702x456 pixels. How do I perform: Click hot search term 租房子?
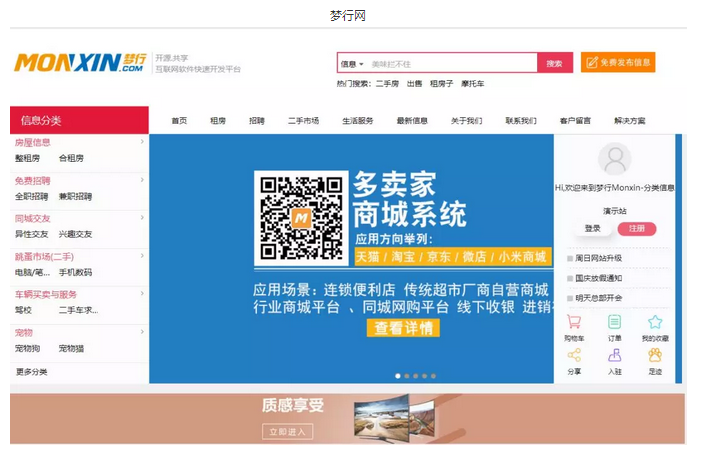[441, 84]
